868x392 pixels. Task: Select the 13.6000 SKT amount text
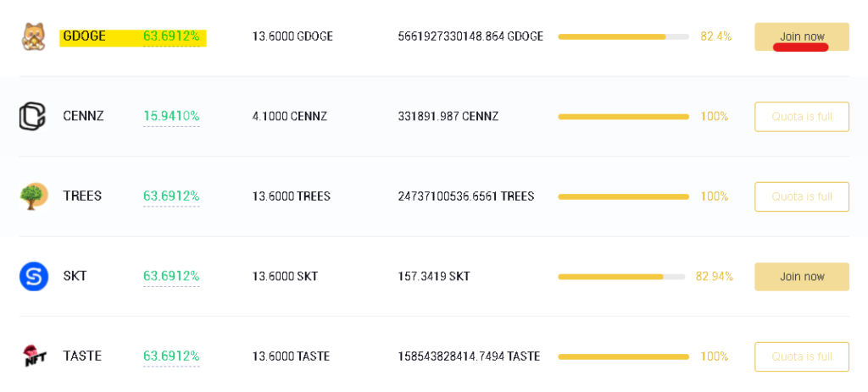(285, 277)
